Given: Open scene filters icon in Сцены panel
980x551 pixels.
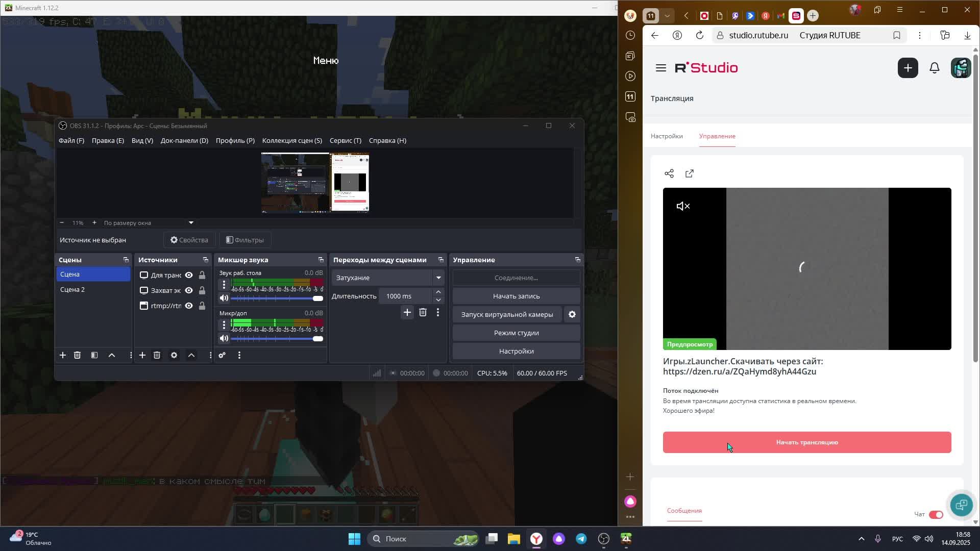Looking at the screenshot, I should click(x=94, y=356).
